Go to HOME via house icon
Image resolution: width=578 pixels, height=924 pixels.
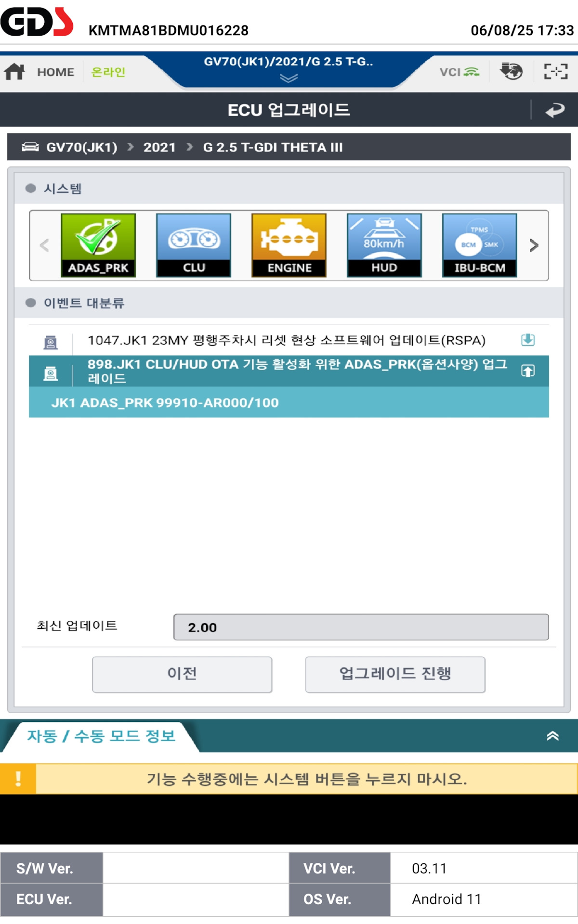[14, 72]
